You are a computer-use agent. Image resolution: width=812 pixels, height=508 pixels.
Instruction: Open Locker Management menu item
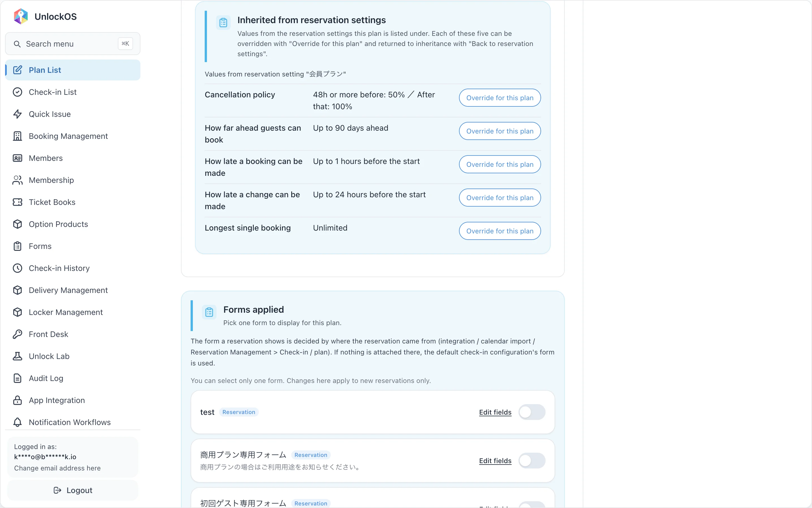73,312
